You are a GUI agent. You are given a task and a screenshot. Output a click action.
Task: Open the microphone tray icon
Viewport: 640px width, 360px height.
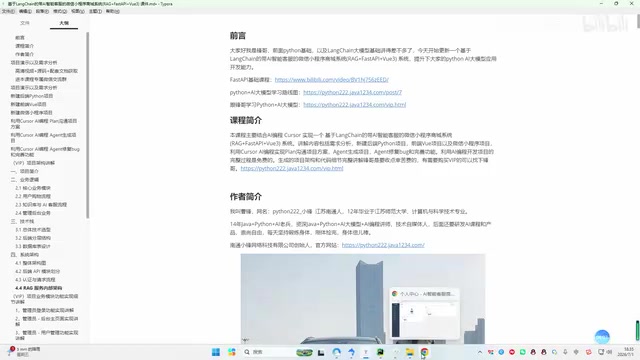(x=565, y=352)
